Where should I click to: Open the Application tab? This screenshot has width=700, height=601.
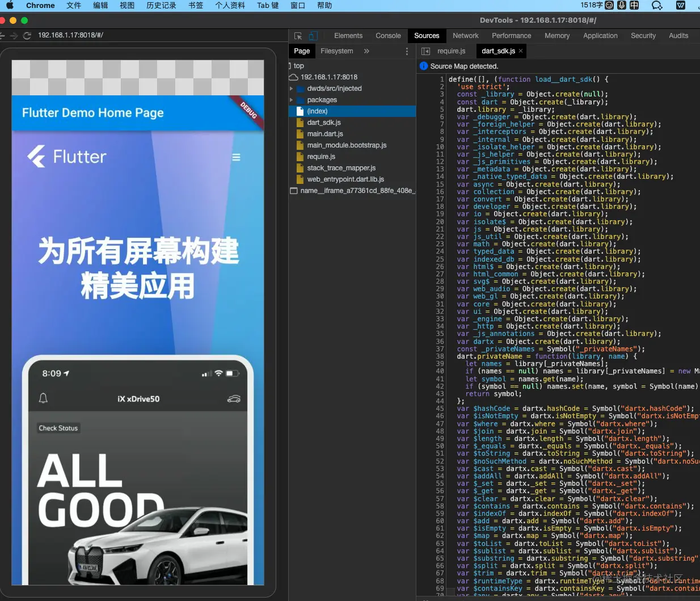point(600,36)
